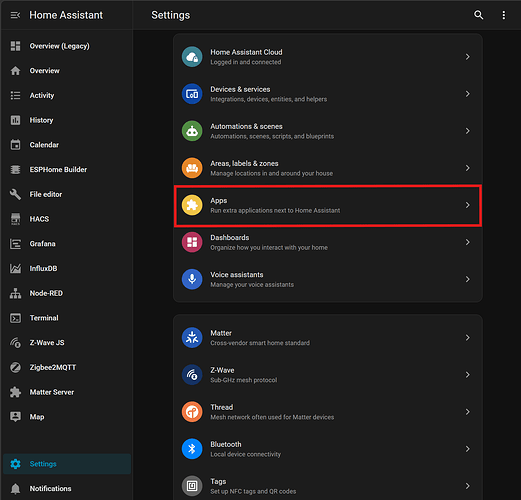Image resolution: width=521 pixels, height=500 pixels.
Task: Click the blue Bluetooth icon
Action: click(192, 449)
